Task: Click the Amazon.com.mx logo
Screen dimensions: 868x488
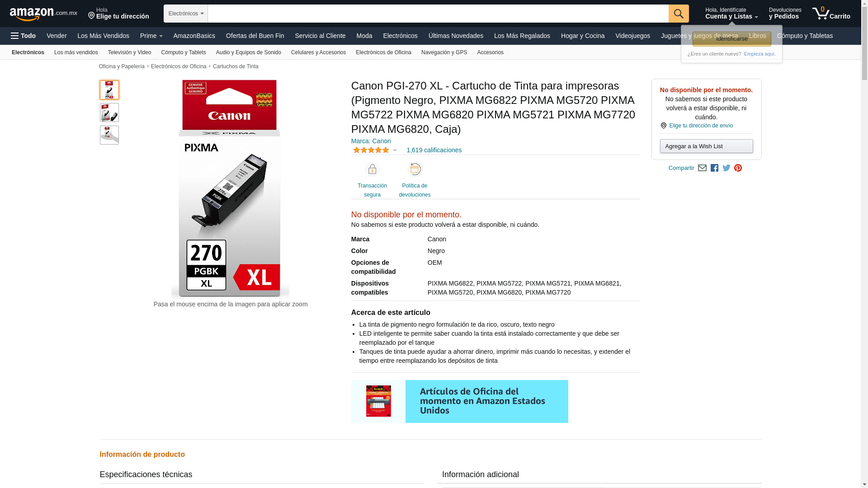Action: [x=43, y=14]
